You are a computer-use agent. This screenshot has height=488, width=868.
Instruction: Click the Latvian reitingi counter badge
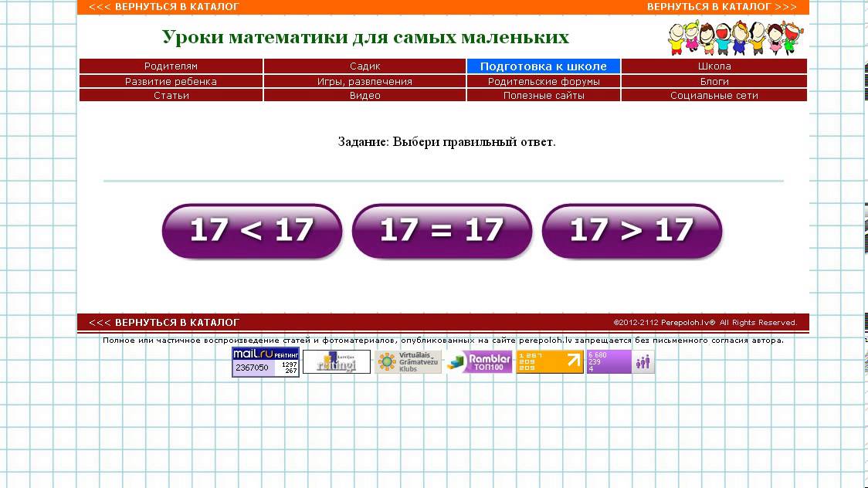coord(337,362)
